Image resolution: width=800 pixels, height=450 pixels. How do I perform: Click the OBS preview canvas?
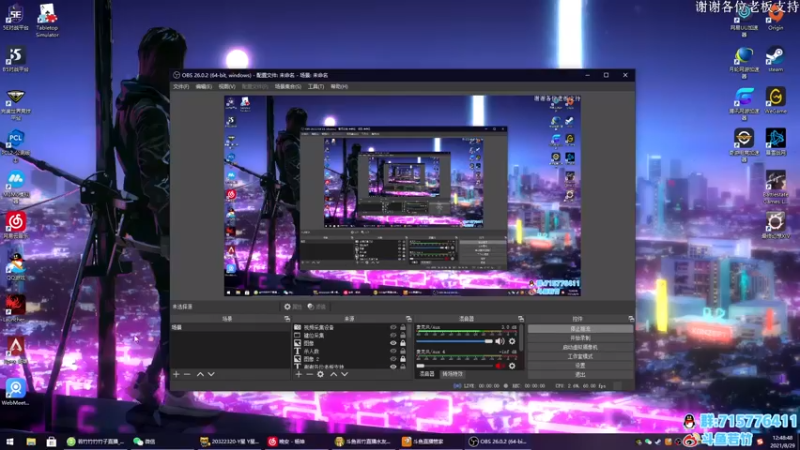(x=402, y=196)
